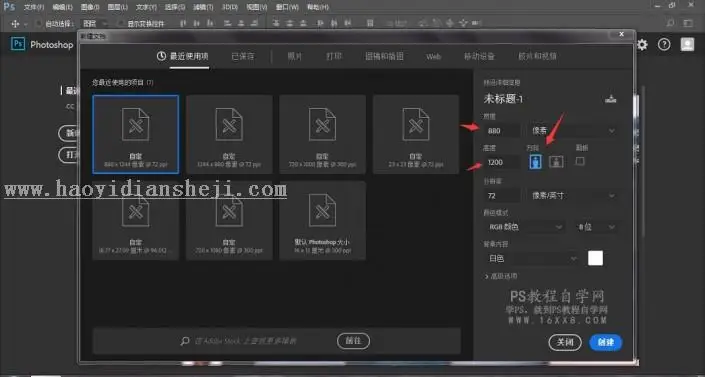This screenshot has height=377, width=705.
Task: Switch to the 图稿和插图 tab
Action: (x=384, y=56)
